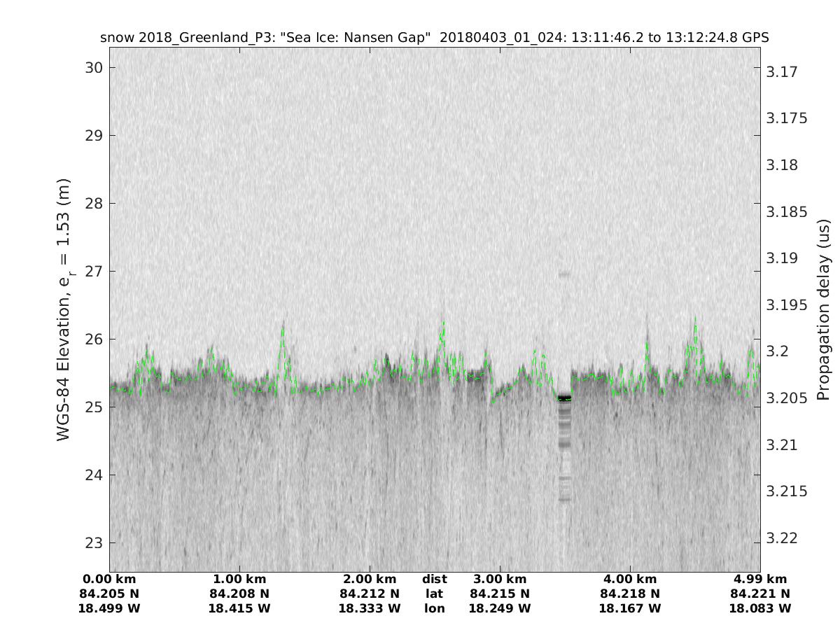Click the 1.00 km distance label
This screenshot has height=630, width=840.
coord(239,579)
